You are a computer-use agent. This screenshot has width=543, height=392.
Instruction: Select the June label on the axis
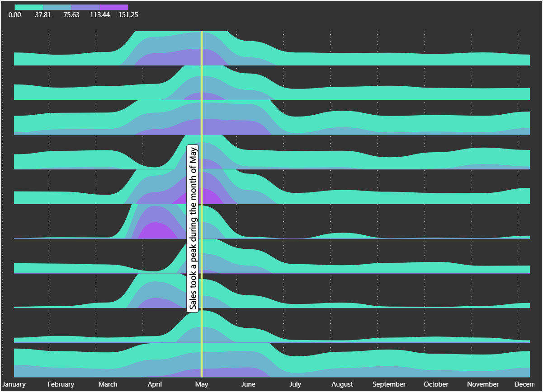pyautogui.click(x=248, y=384)
